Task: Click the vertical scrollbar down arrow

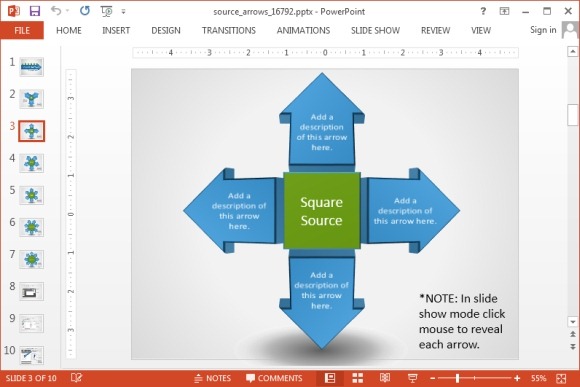Action: coord(573,322)
